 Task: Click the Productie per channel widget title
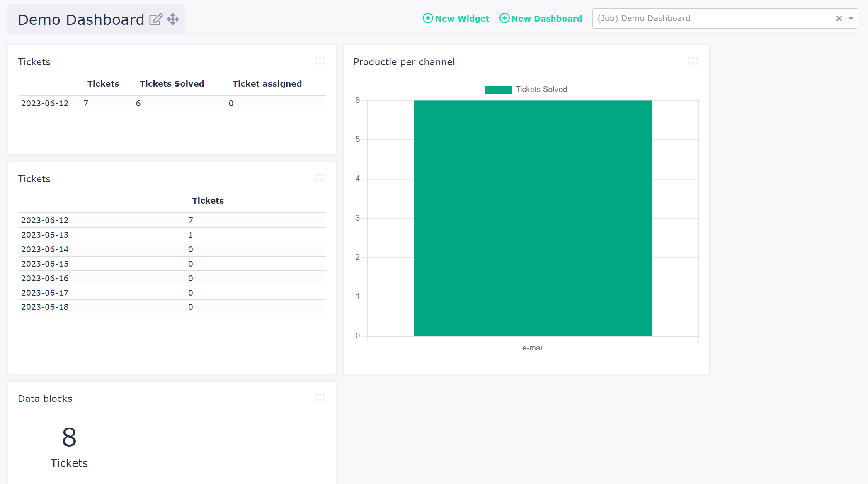404,62
